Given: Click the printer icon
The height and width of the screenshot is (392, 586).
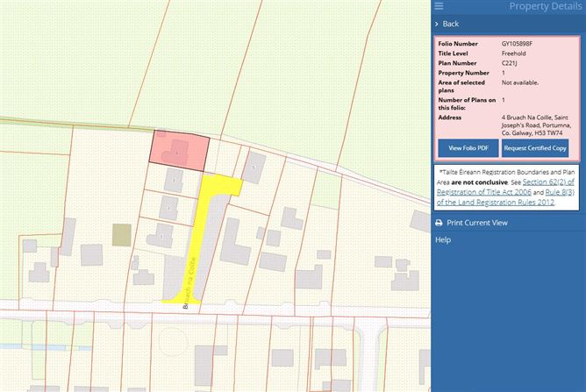Looking at the screenshot, I should pos(439,223).
